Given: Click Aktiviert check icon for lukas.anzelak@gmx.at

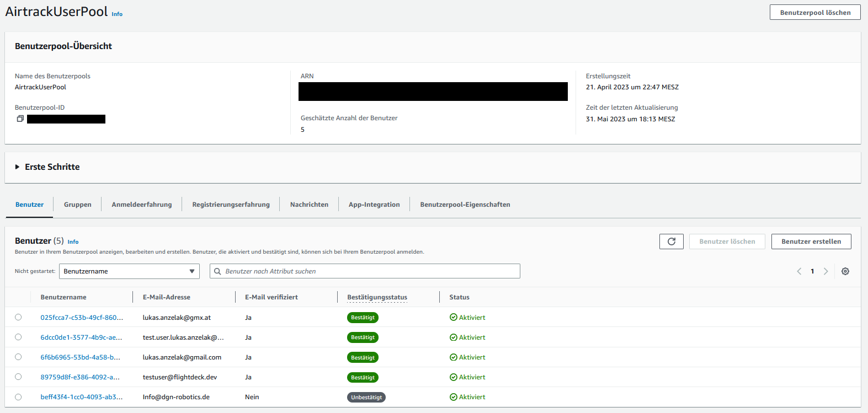Looking at the screenshot, I should tap(454, 318).
